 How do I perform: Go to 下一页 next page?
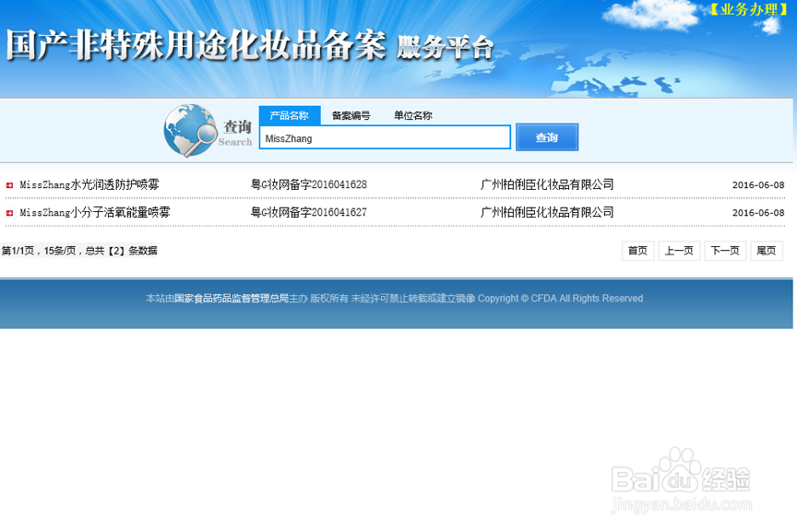click(725, 251)
